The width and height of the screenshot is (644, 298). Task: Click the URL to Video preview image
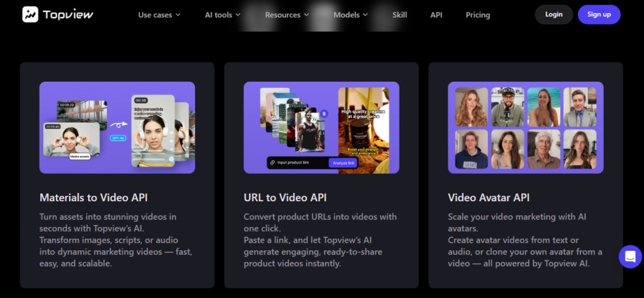321,127
